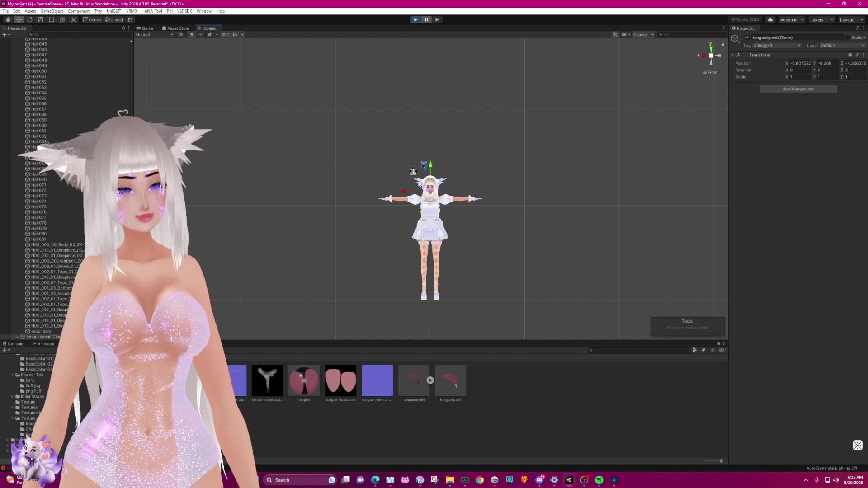
Task: Click the Step frame button
Action: point(437,20)
